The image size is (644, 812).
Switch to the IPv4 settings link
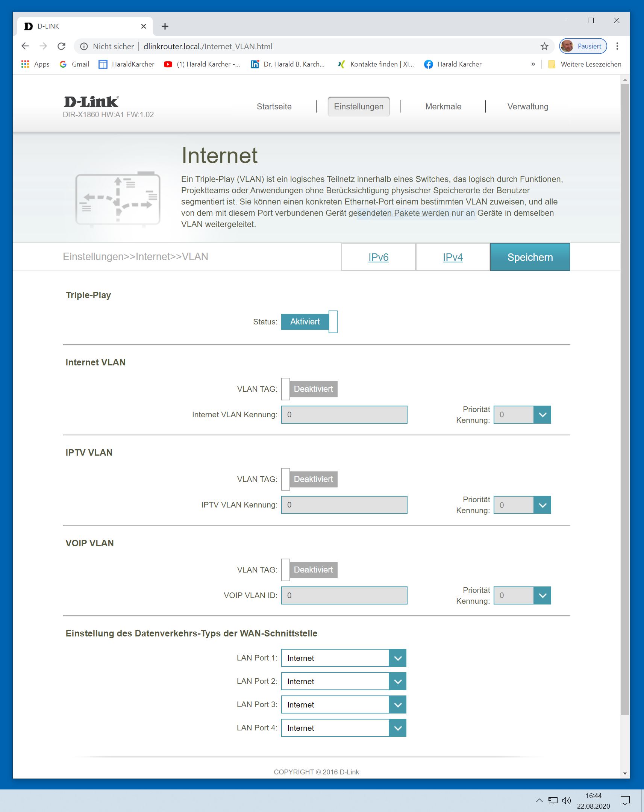[x=453, y=257]
